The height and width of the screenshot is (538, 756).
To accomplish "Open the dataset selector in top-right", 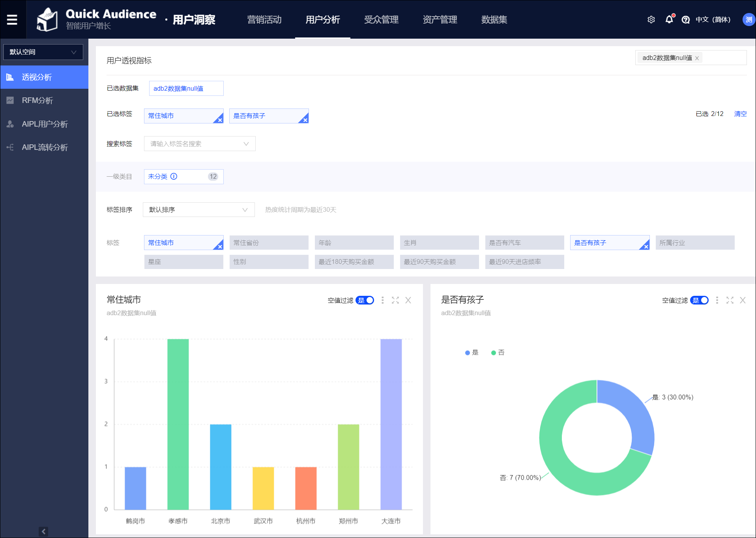I will click(x=691, y=58).
